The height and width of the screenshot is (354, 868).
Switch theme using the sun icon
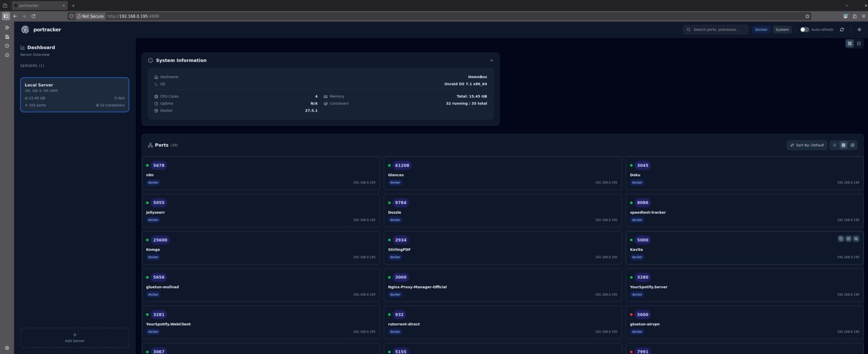coord(859,29)
